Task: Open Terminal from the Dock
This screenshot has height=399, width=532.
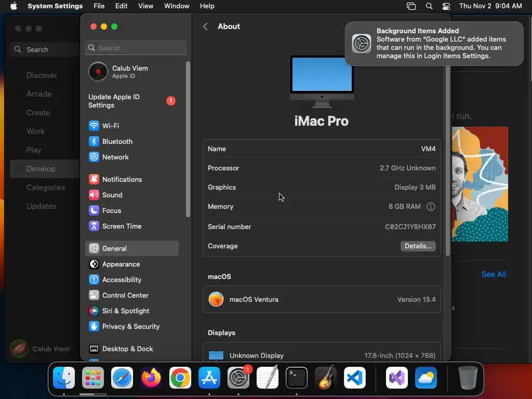Action: (297, 378)
